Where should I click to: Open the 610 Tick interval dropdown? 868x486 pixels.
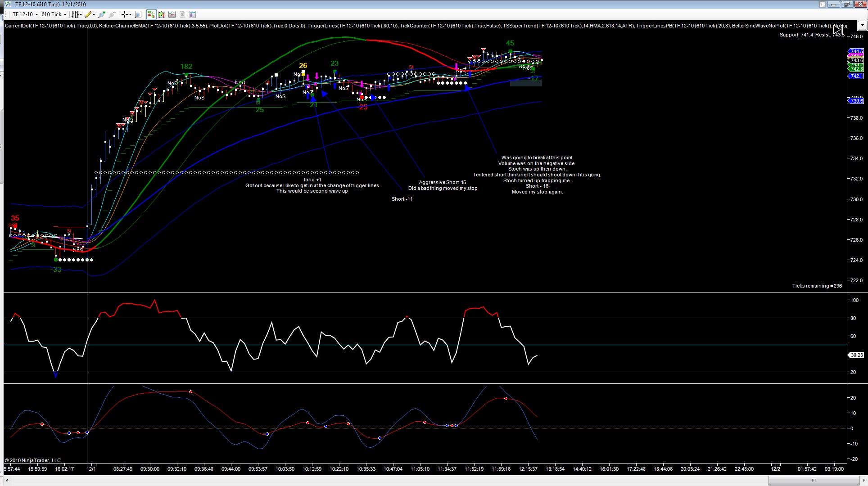[54, 14]
